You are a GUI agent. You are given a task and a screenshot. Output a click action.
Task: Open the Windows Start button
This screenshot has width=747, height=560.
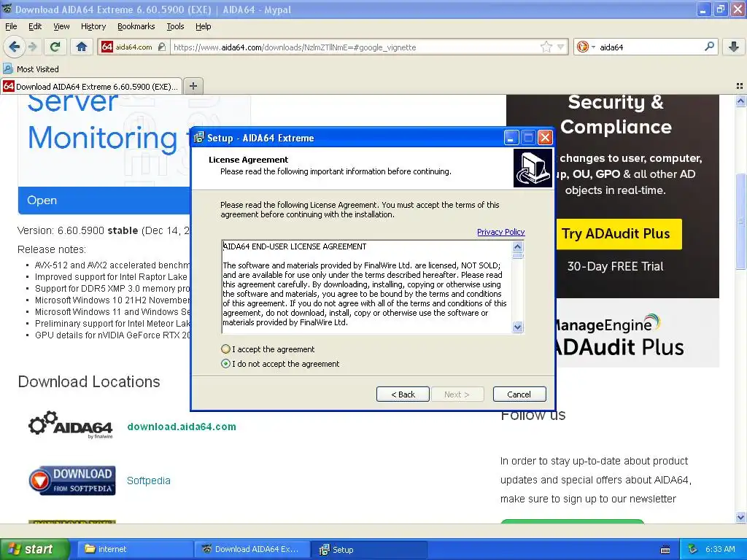(x=34, y=549)
